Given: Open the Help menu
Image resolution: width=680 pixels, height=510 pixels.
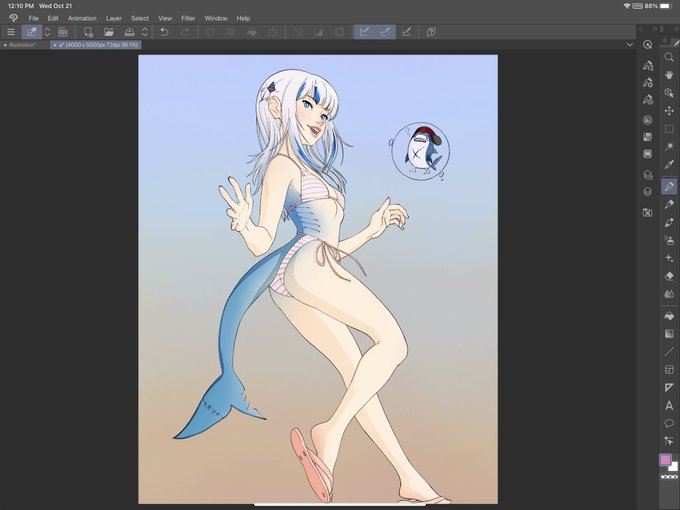Looking at the screenshot, I should 243,18.
